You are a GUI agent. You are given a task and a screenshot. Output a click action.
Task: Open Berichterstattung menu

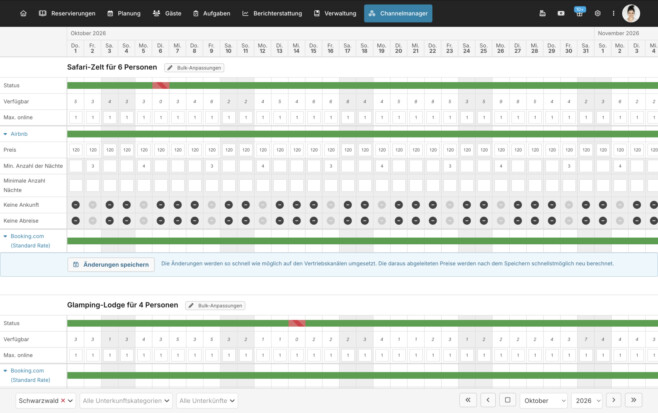click(x=272, y=13)
